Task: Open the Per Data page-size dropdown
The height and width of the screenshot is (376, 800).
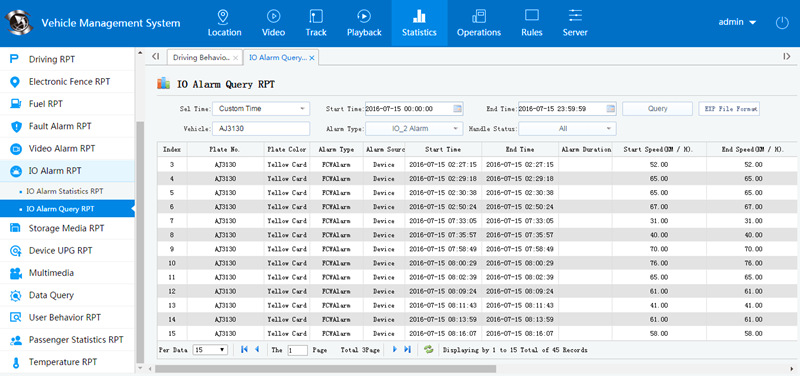Action: tap(210, 350)
